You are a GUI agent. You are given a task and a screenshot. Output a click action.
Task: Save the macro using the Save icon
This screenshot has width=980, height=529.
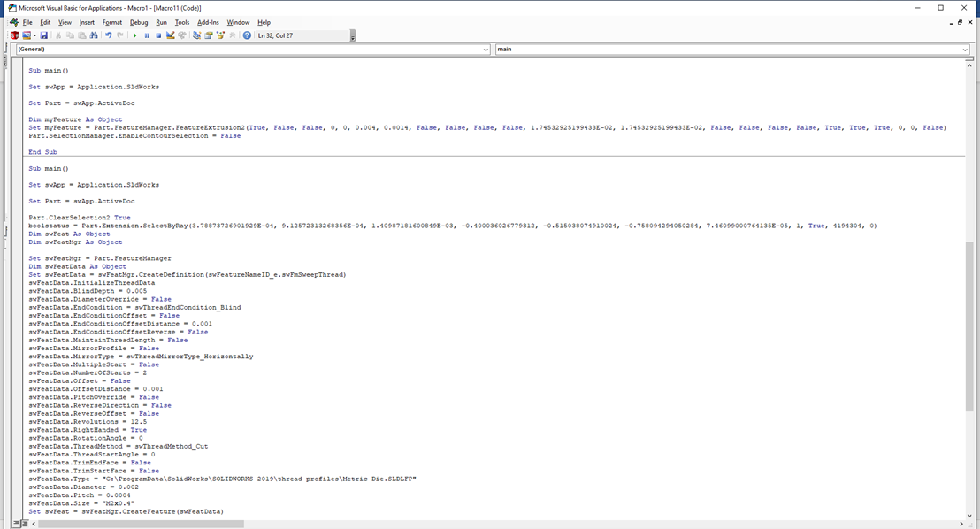coord(44,34)
